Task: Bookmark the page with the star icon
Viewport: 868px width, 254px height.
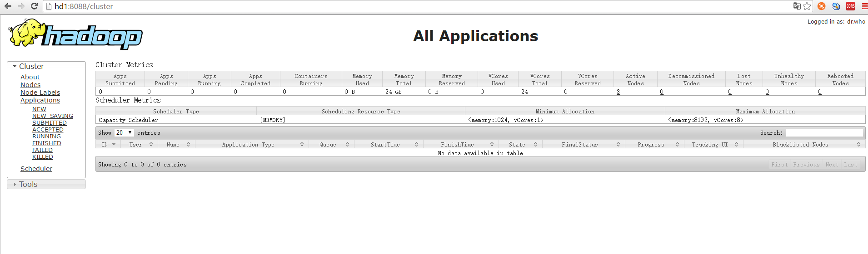Action: click(x=807, y=6)
